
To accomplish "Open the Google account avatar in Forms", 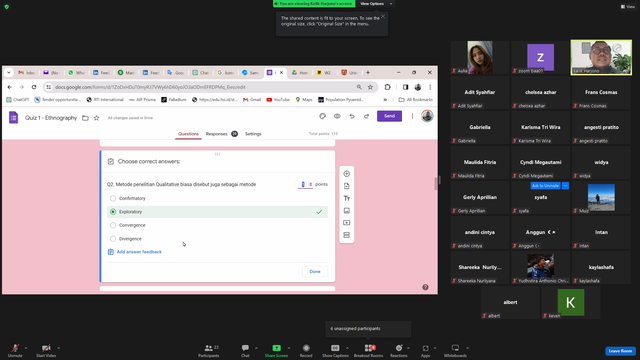I will point(427,116).
